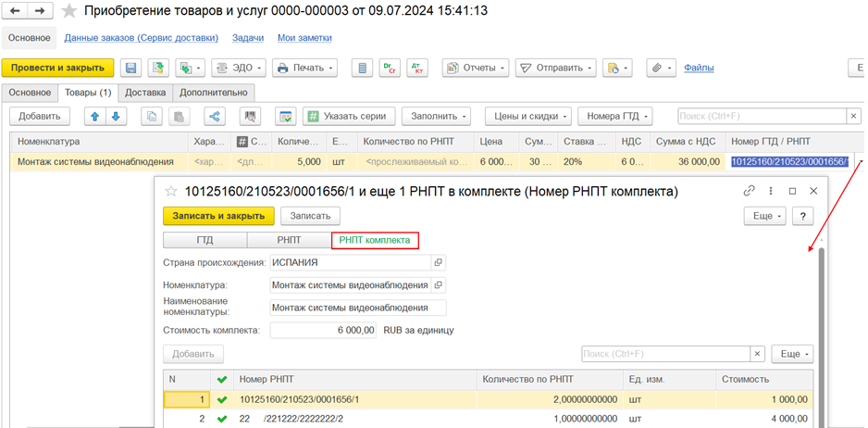Save document with the floppy disk icon
868x428 pixels.
tap(131, 68)
